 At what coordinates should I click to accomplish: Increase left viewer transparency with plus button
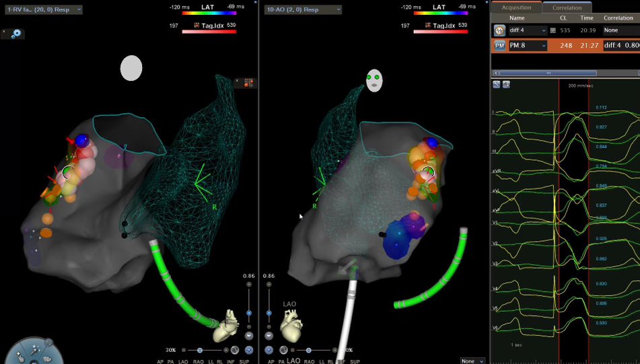click(226, 350)
